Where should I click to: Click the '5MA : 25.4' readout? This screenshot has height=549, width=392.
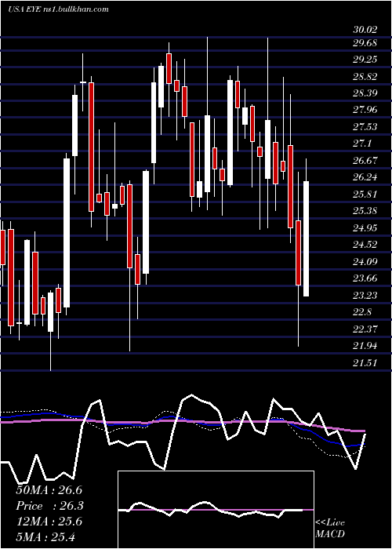[x=45, y=537]
